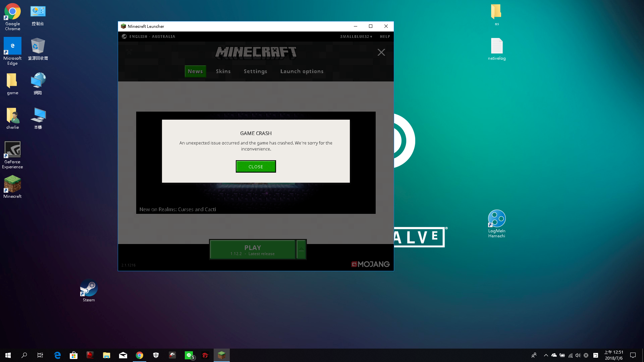Screen dimensions: 644x362
Task: Click Minecraft launcher taskbar icon
Action: 221,355
